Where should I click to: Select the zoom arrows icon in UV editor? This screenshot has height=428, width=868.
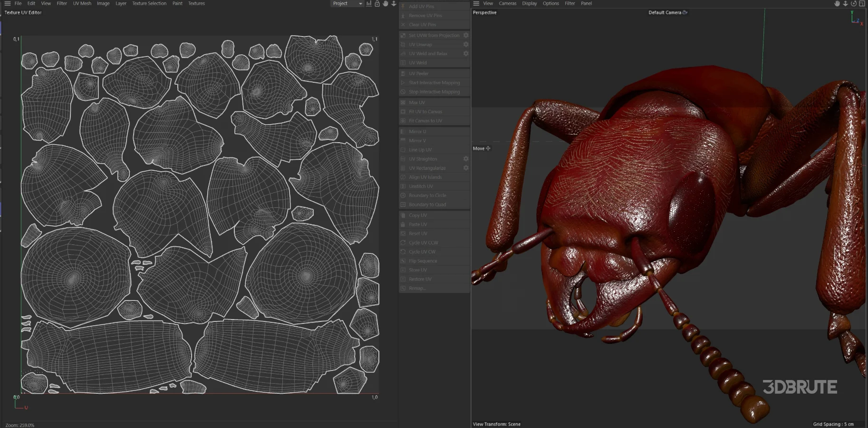pos(394,3)
